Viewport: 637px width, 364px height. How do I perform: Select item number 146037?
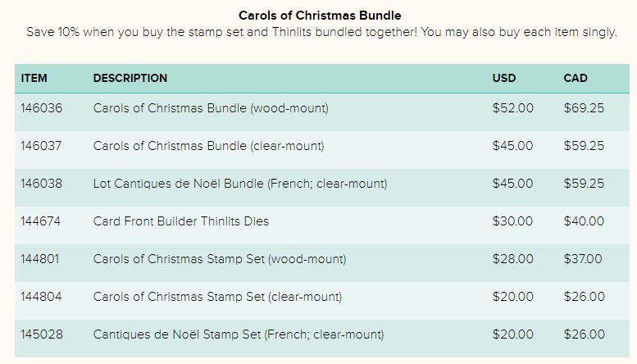(x=41, y=146)
